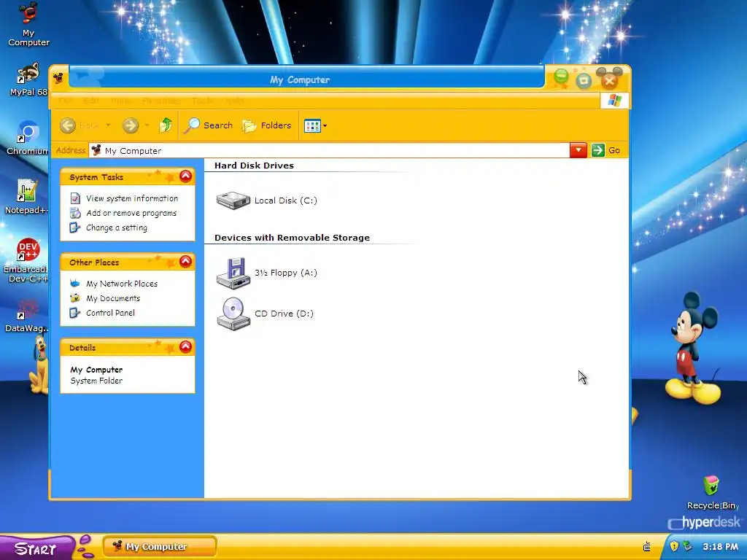
Task: Click View system information link
Action: tap(132, 198)
